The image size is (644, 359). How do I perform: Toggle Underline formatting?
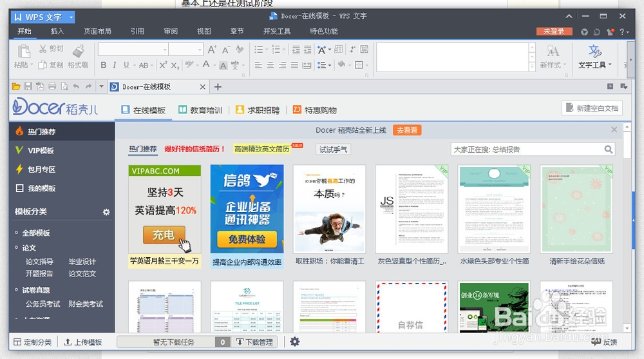[126, 65]
